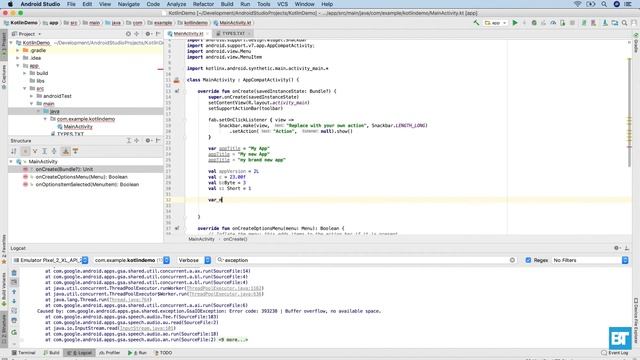Click the Structure panel gear settings icon
Viewport: 640px width, 360px height.
coord(148,140)
